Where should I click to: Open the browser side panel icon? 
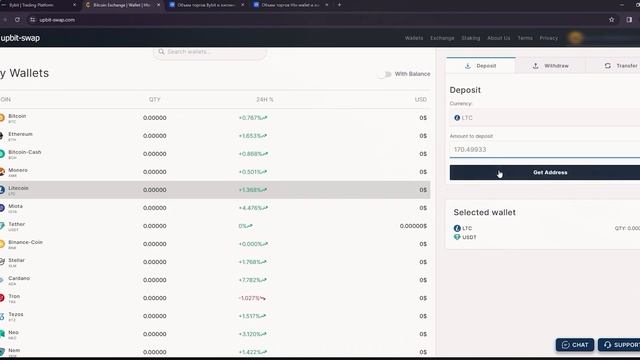pyautogui.click(x=629, y=20)
